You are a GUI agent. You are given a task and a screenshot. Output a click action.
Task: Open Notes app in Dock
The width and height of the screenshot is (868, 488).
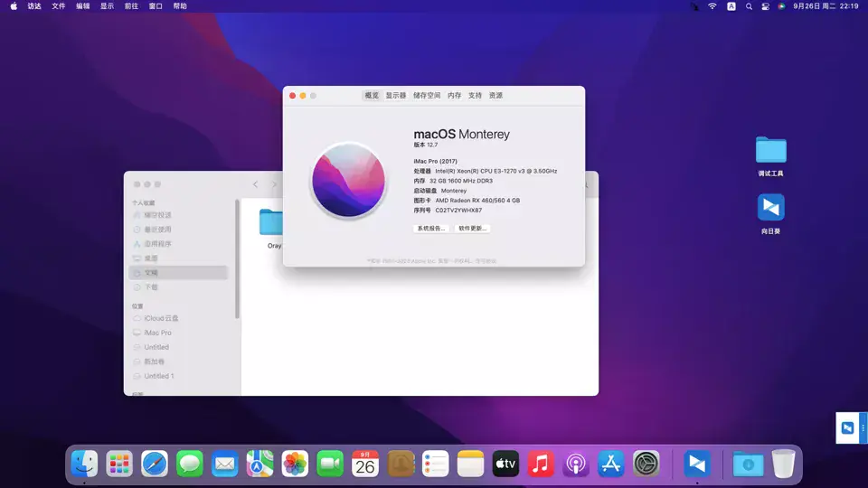tap(470, 464)
